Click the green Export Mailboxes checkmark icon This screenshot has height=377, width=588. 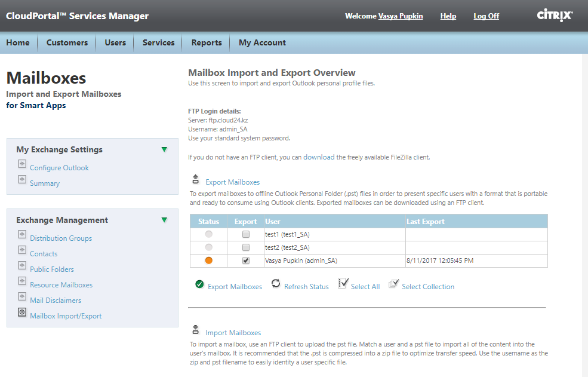tap(199, 284)
